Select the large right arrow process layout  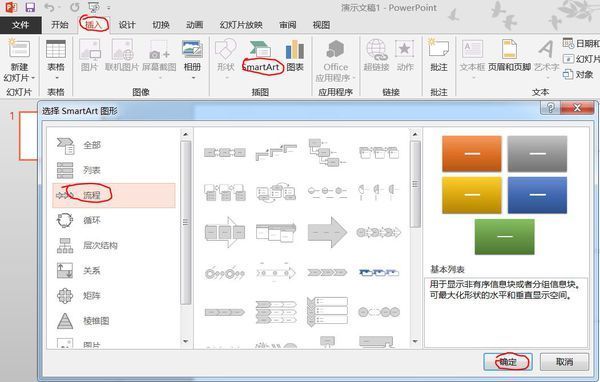pos(327,232)
